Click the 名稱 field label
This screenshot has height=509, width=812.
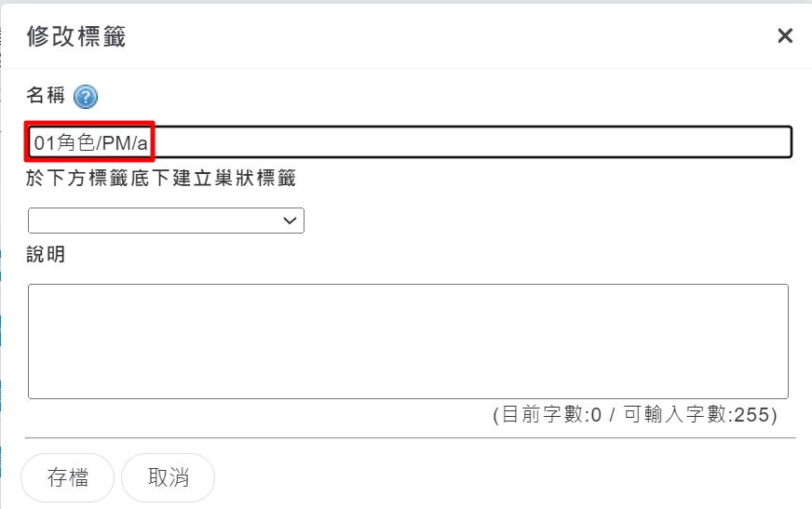tap(46, 95)
